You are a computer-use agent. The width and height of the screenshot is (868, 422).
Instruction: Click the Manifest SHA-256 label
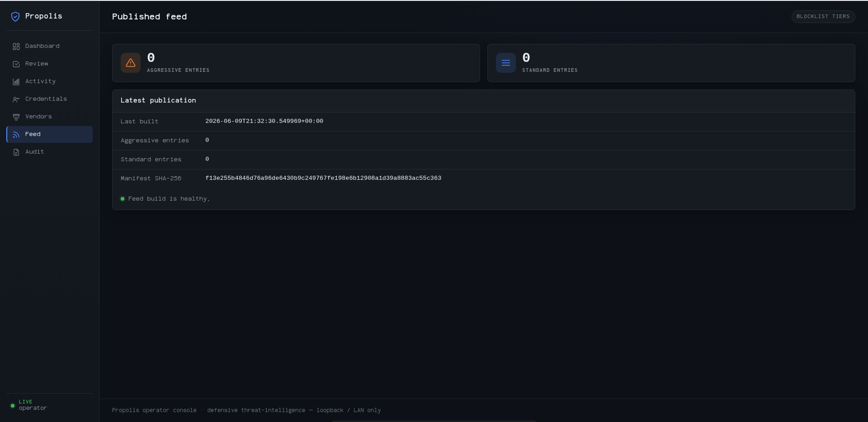151,178
